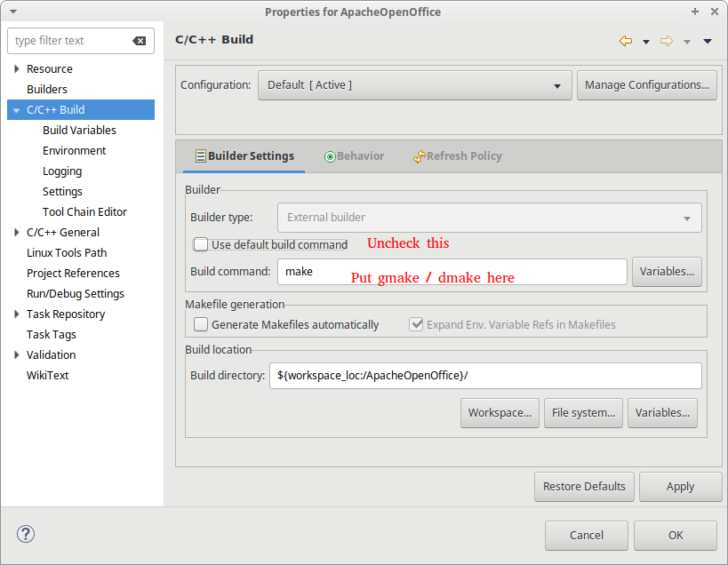
Task: Select Resource tree item label
Action: (x=49, y=69)
